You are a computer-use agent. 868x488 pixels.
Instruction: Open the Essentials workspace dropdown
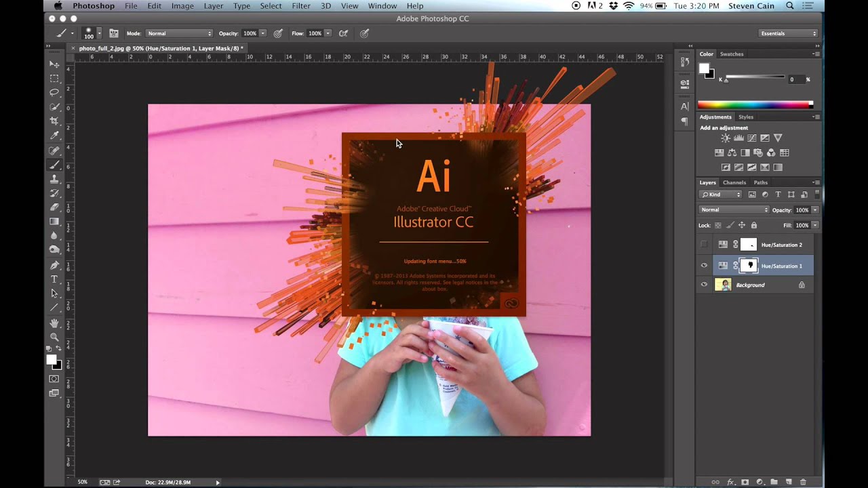click(x=788, y=33)
